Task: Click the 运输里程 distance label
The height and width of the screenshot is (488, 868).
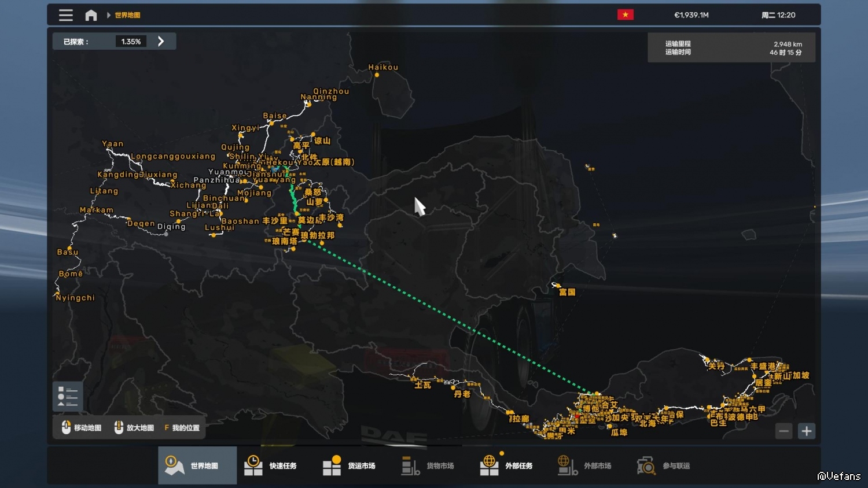Action: point(678,44)
